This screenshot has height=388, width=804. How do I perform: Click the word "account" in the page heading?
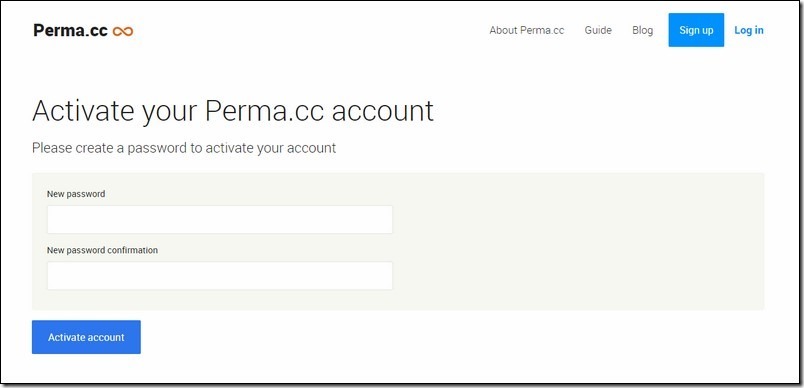click(383, 111)
